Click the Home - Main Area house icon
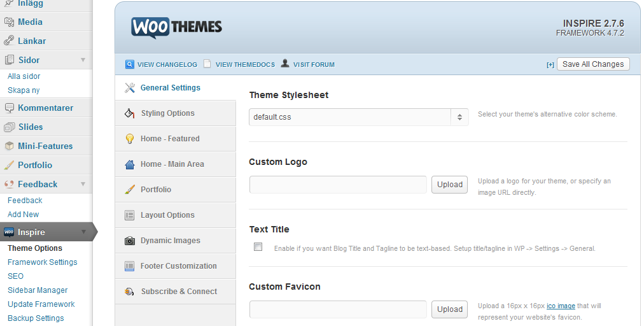The image size is (644, 326). coord(130,164)
